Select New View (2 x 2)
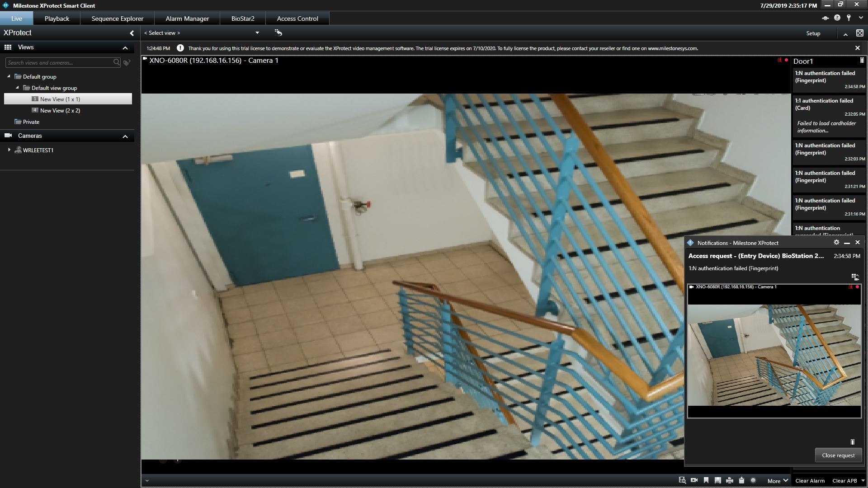The width and height of the screenshot is (868, 488). tap(60, 110)
